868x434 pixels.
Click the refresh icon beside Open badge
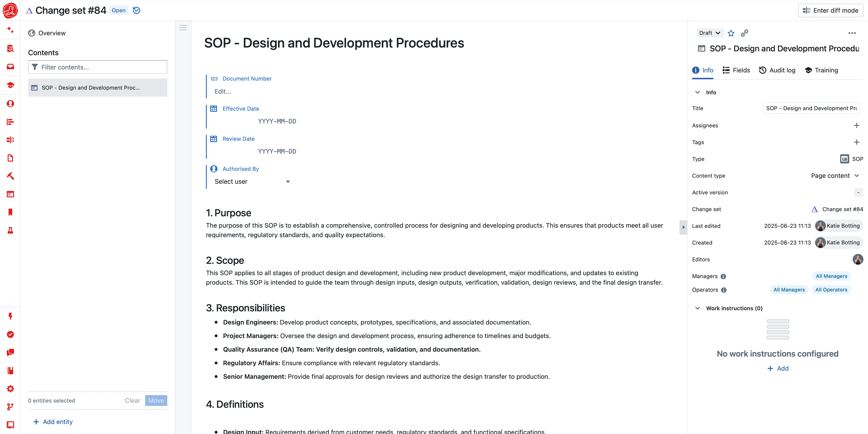pos(137,10)
